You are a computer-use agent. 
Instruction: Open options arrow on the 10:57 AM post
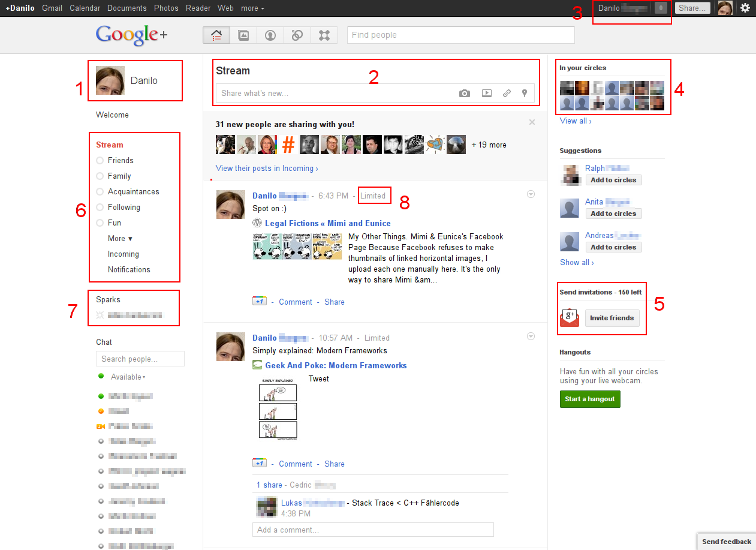point(531,336)
